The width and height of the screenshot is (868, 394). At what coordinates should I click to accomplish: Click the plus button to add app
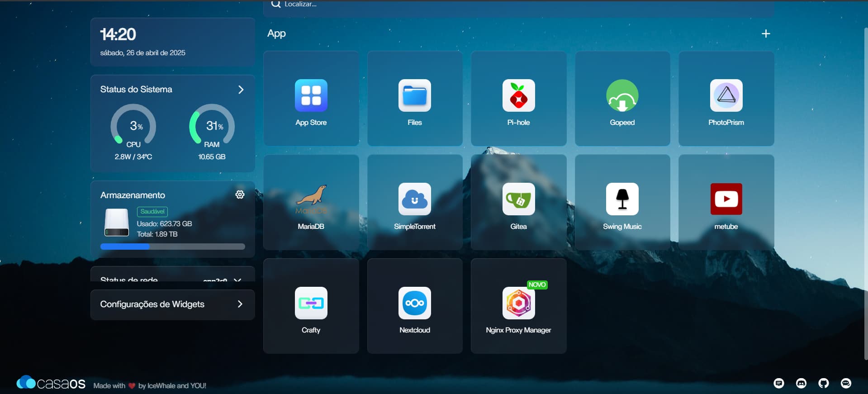point(765,34)
